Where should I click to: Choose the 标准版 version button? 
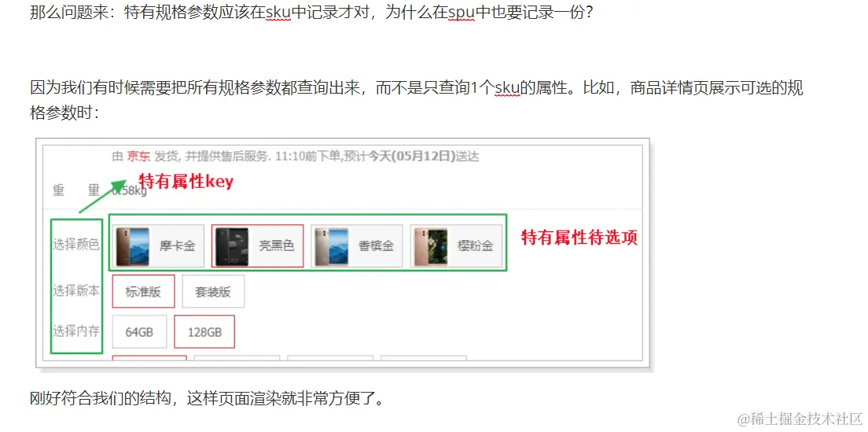[x=143, y=291]
